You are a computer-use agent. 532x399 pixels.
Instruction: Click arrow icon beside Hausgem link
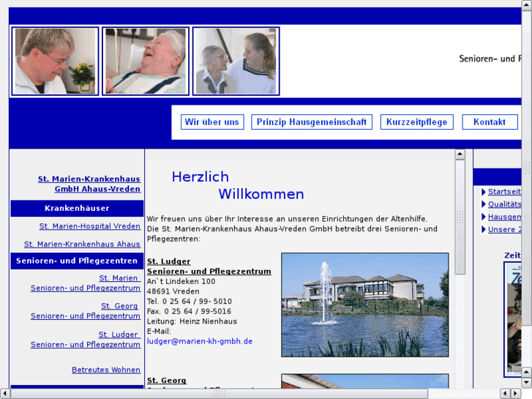[x=484, y=217]
